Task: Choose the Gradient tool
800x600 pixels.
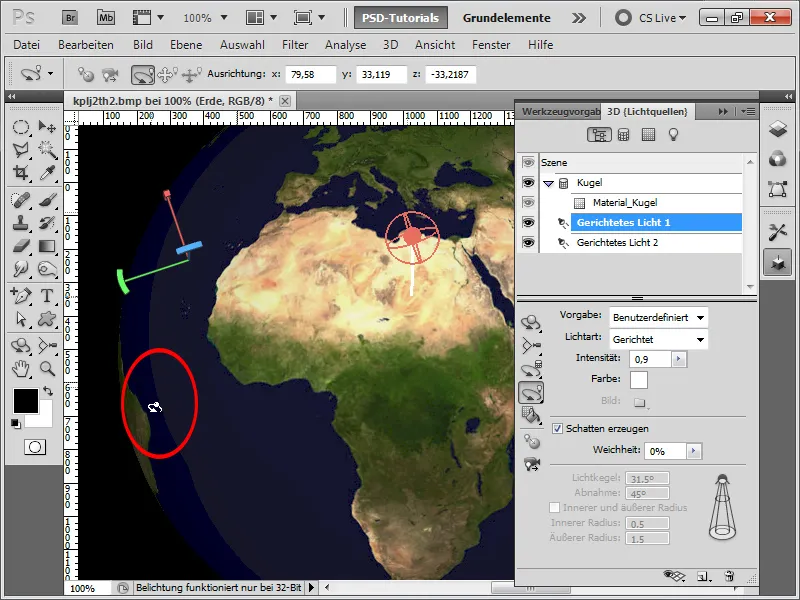Action: tap(47, 246)
